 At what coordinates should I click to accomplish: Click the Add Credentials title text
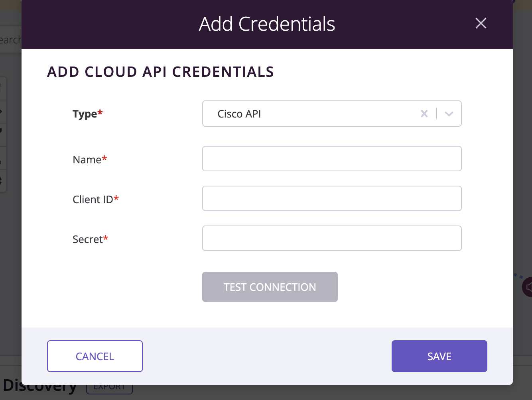tap(267, 24)
